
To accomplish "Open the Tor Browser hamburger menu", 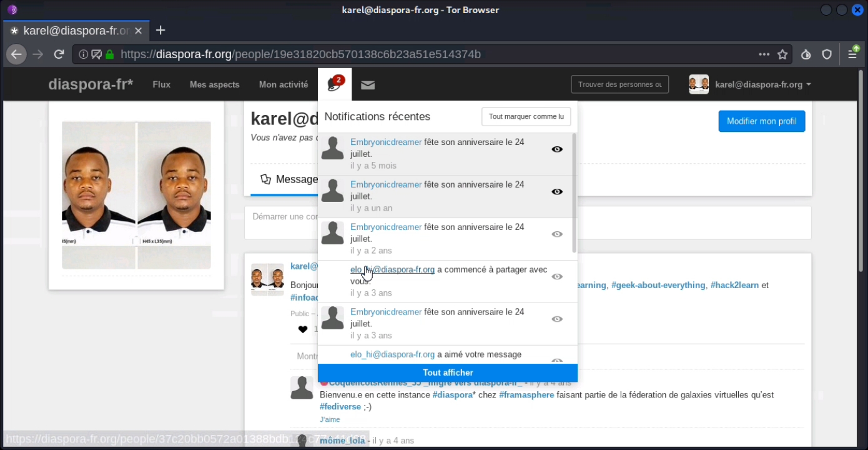I will click(852, 54).
